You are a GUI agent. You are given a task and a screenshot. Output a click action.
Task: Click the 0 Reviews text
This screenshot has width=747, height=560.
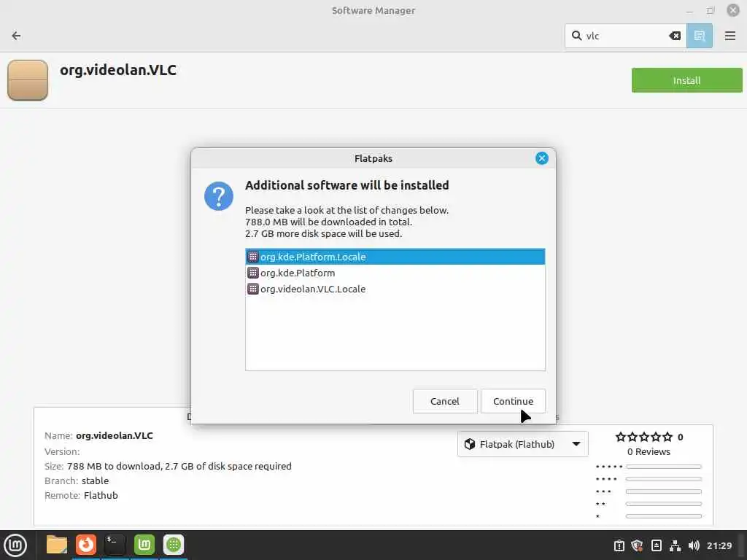pyautogui.click(x=649, y=451)
